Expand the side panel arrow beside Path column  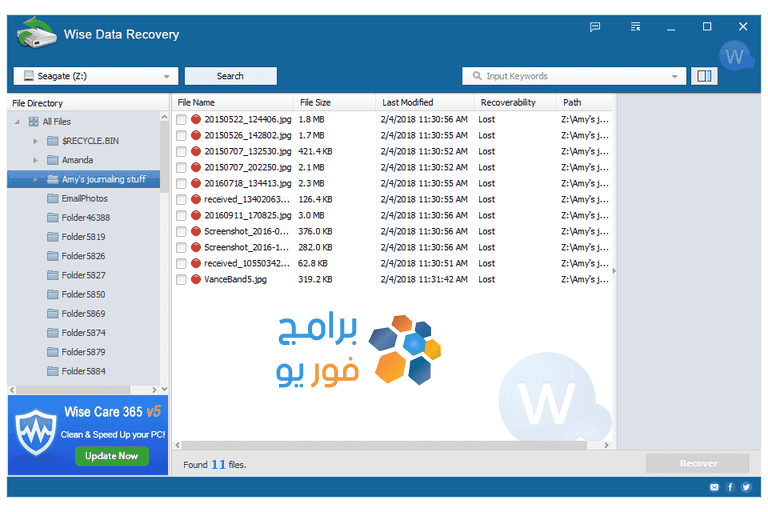coord(614,270)
